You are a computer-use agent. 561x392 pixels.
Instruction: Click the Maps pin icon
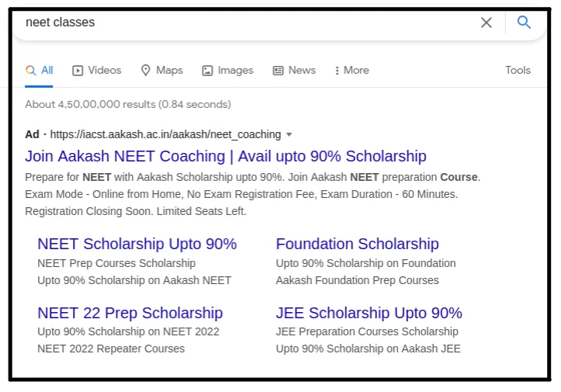pyautogui.click(x=145, y=71)
